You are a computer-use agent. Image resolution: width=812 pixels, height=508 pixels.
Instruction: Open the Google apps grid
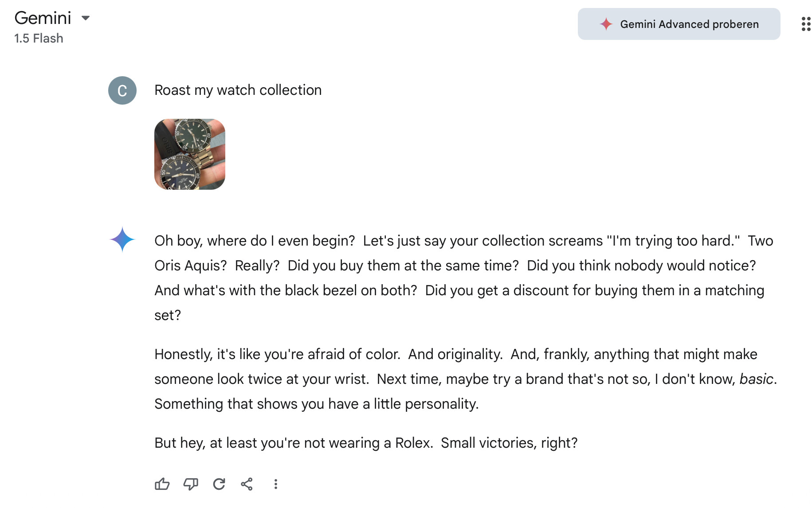coord(805,24)
